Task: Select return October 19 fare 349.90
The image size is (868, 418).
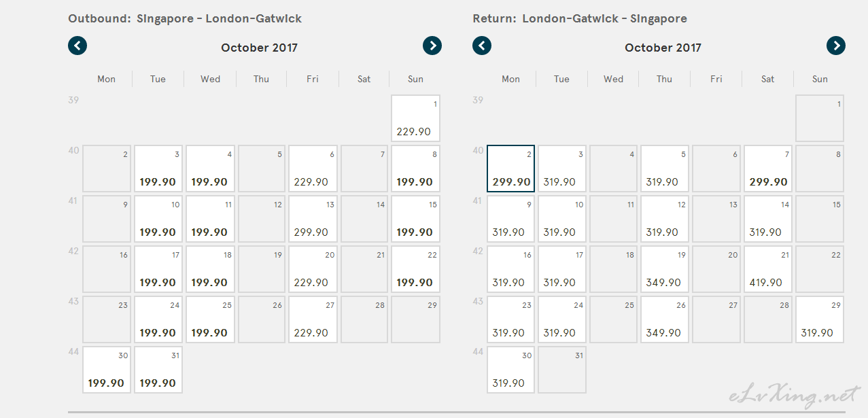Action: [665, 269]
